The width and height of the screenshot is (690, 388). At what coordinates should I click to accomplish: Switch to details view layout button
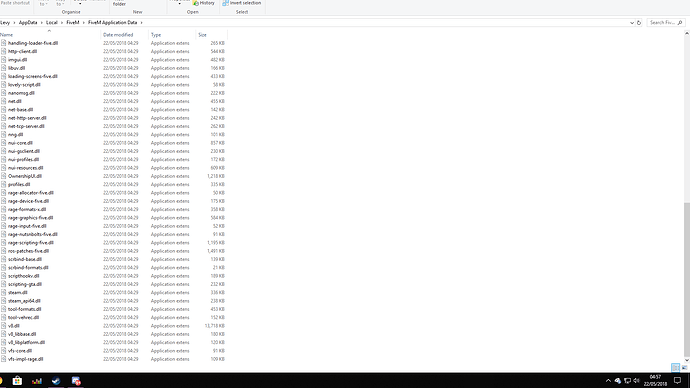pos(675,368)
